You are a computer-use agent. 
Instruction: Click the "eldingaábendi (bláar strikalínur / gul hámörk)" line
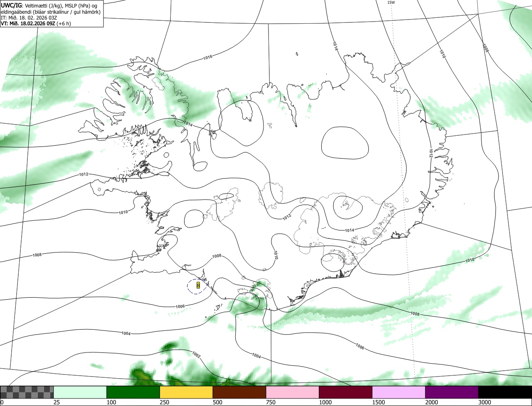click(x=51, y=12)
